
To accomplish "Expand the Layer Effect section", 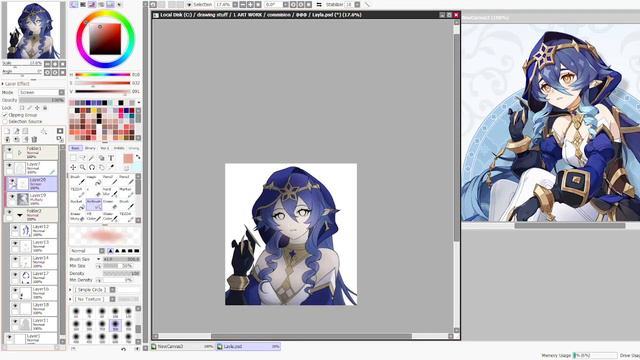I will click(x=3, y=84).
